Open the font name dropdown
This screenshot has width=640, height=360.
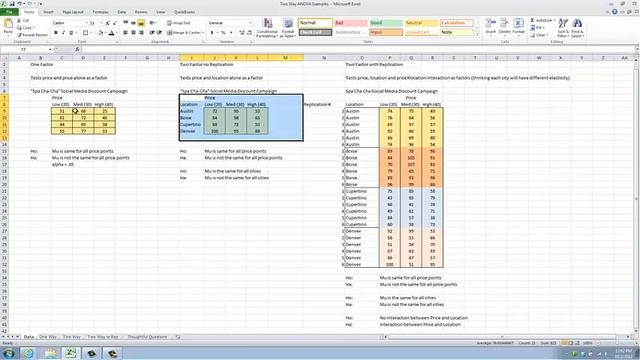click(x=86, y=23)
